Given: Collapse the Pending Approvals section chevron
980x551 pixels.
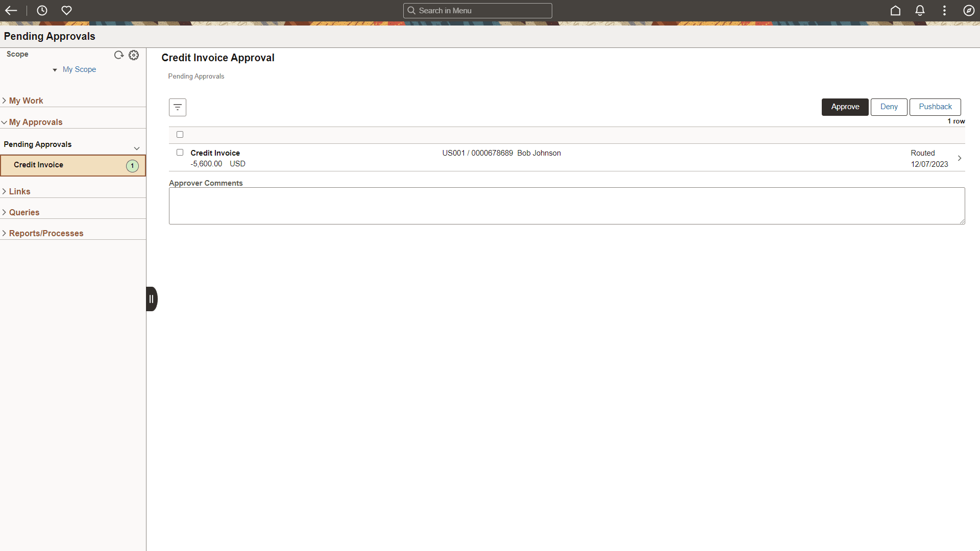Looking at the screenshot, I should coord(136,148).
